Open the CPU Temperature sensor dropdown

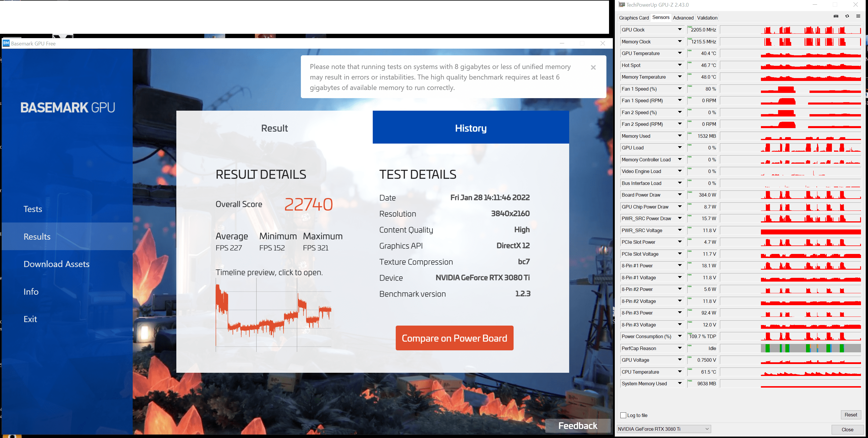[680, 372]
